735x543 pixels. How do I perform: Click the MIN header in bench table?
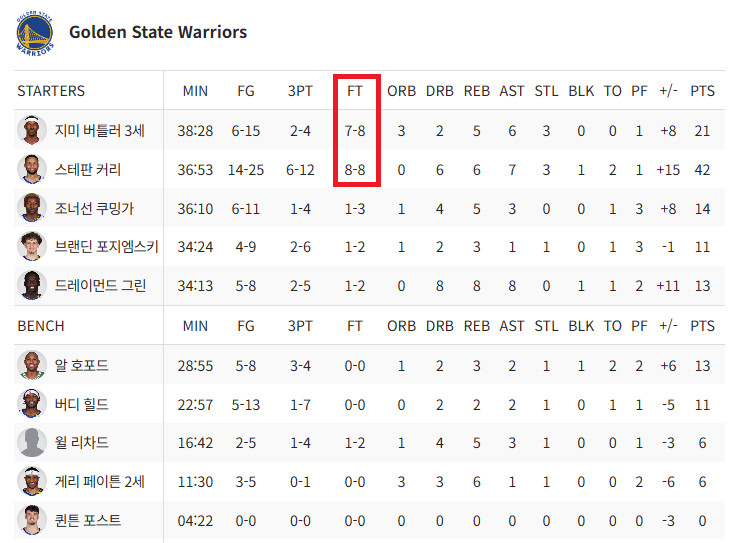(195, 326)
